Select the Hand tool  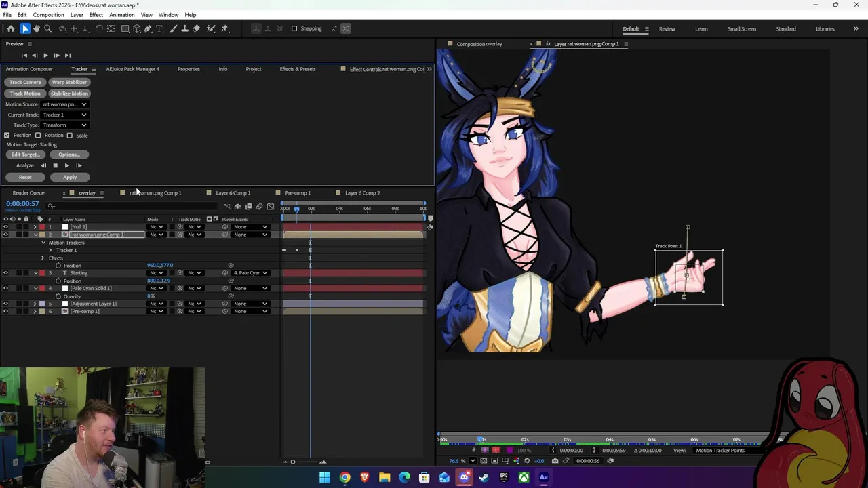(x=37, y=28)
